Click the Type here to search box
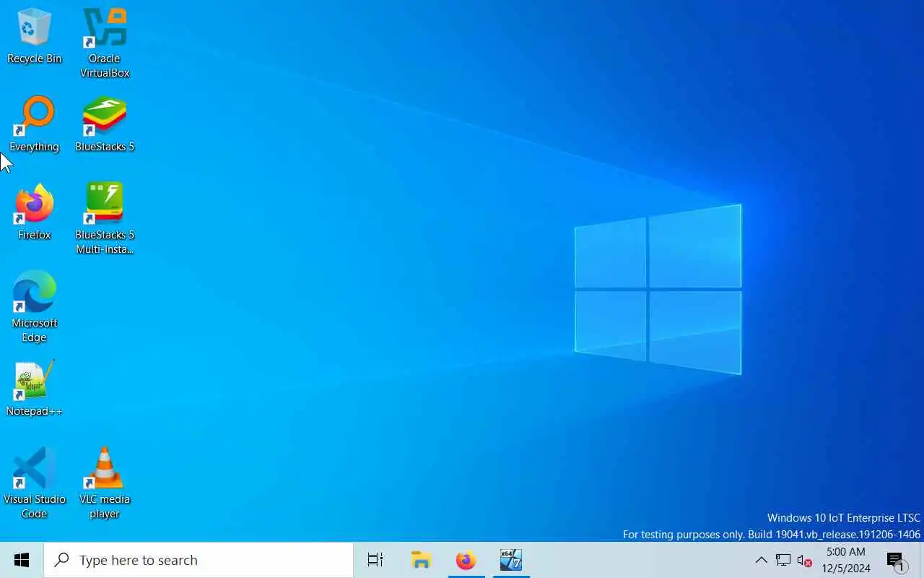Screen dimensions: 924x578 199,560
